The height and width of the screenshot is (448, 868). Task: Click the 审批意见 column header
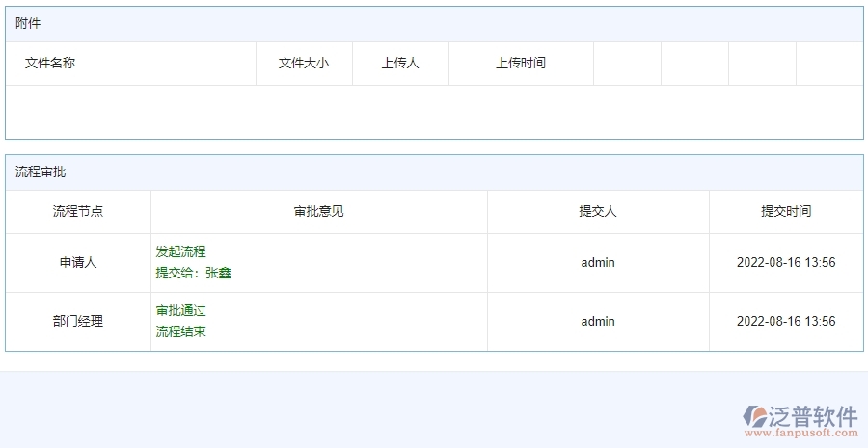(x=319, y=211)
